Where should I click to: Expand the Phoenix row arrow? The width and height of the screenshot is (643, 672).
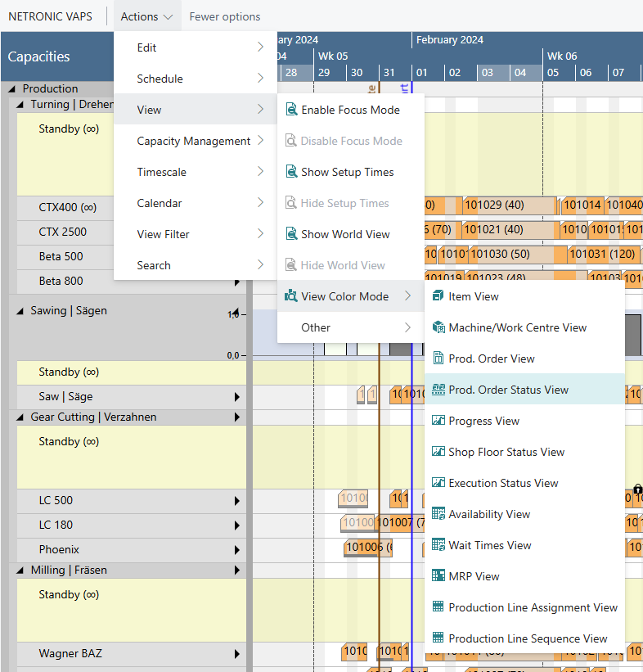tap(237, 550)
